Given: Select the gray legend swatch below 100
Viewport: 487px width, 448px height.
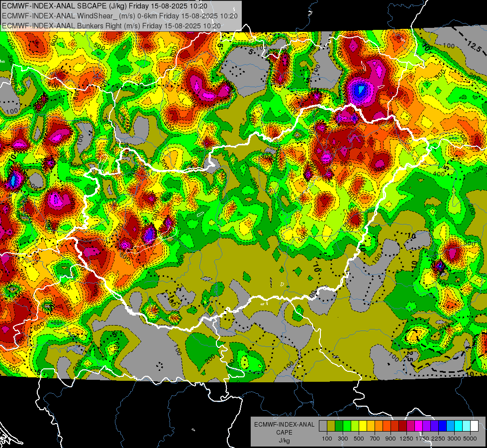Looking at the screenshot, I should pos(323,426).
